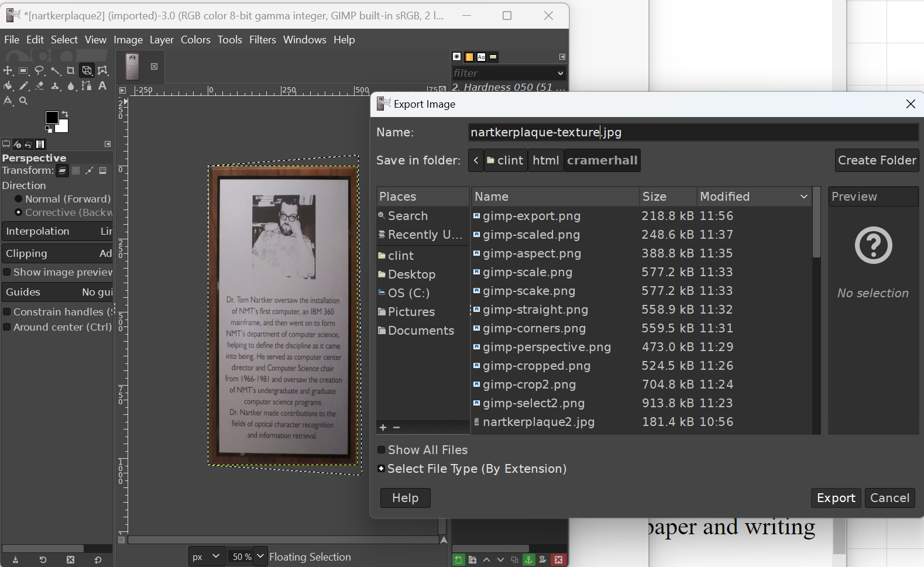
Task: Select the Free Select lasso tool
Action: [x=39, y=71]
